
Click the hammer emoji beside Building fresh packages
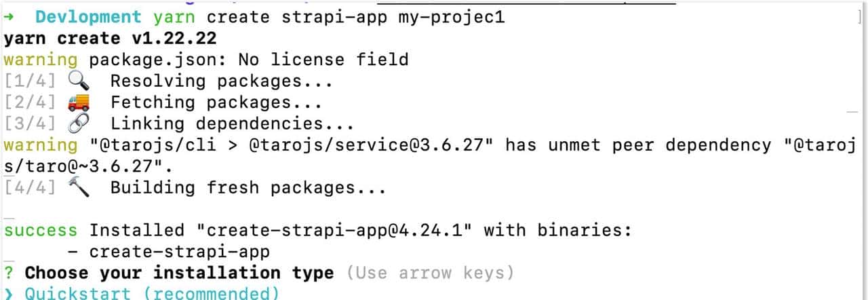[79, 187]
